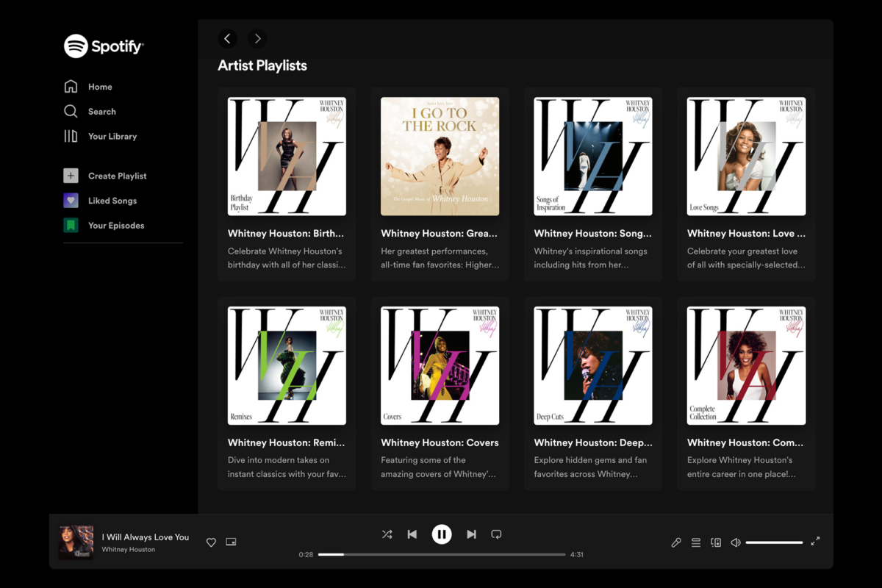Open the Love Songs playlist cover
This screenshot has width=882, height=588.
point(746,157)
